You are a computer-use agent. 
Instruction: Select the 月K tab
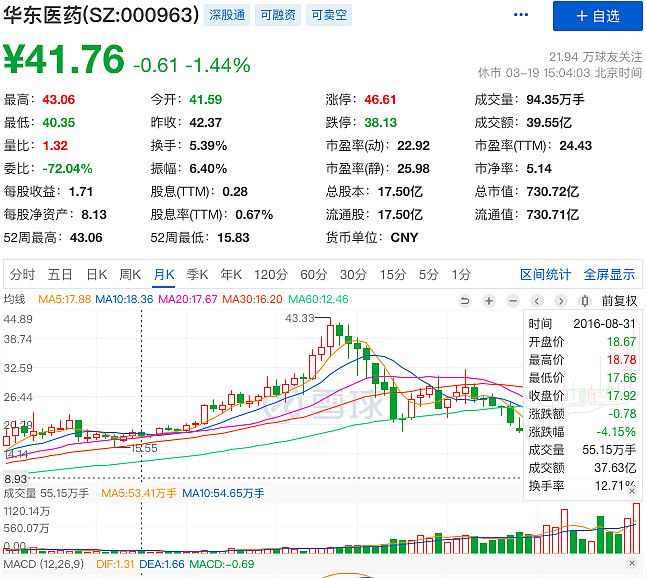point(164,274)
